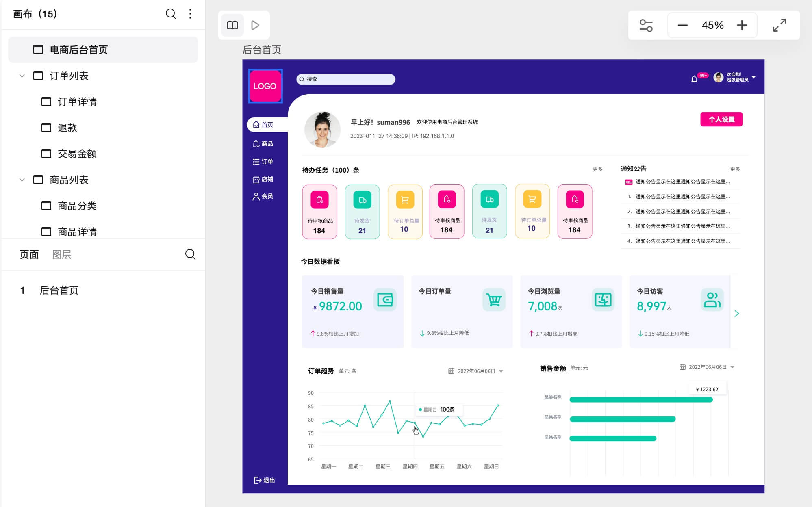
Task: Click the 搜索 search field in mockup
Action: (345, 79)
